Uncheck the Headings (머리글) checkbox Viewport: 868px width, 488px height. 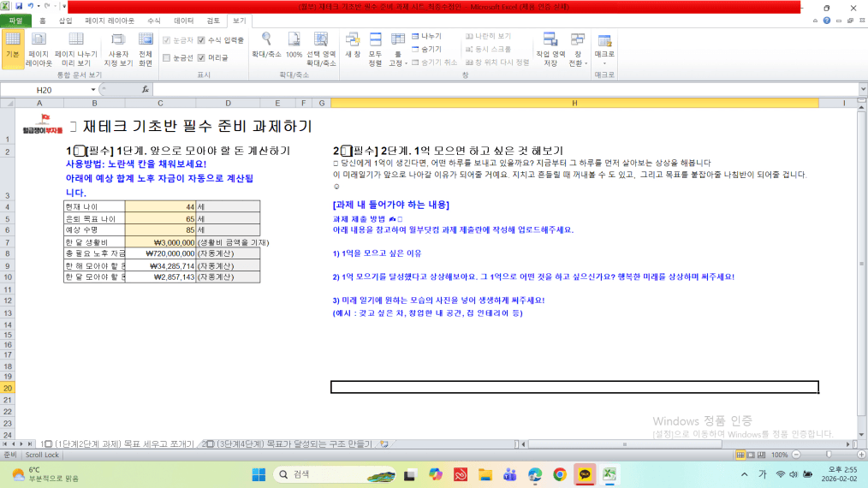[x=201, y=58]
